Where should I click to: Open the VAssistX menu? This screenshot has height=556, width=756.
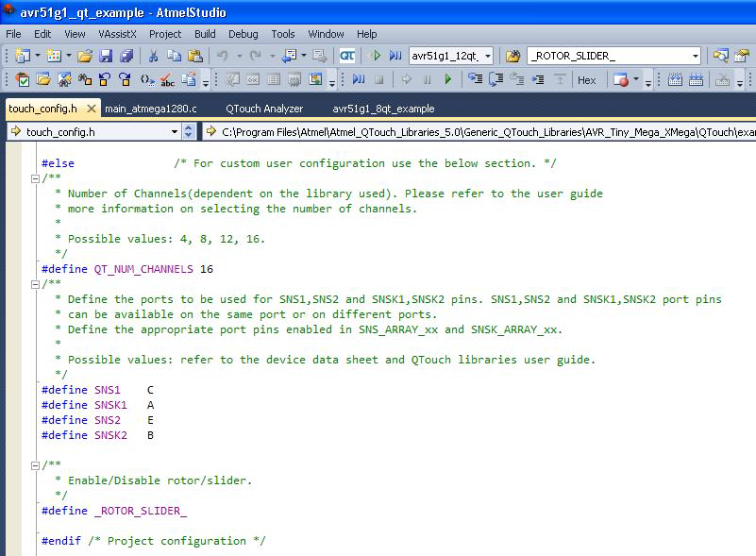pos(117,34)
